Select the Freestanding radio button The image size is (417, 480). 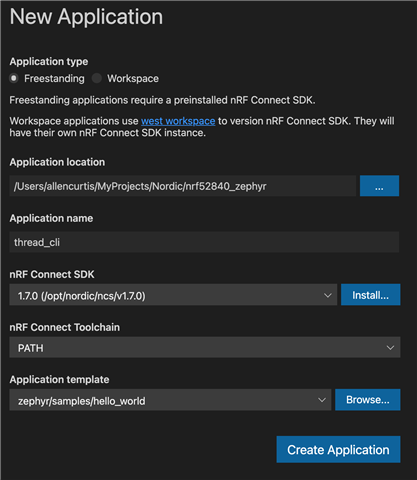pyautogui.click(x=14, y=78)
